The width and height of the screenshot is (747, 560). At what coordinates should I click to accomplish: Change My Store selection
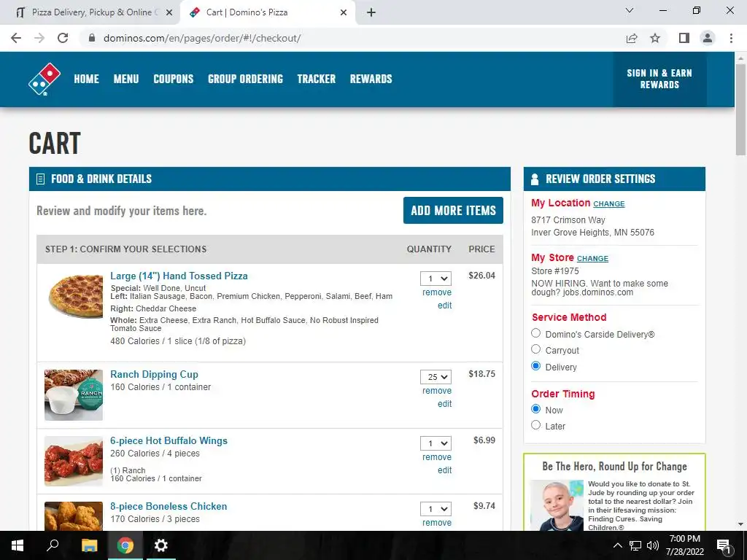[x=592, y=259]
